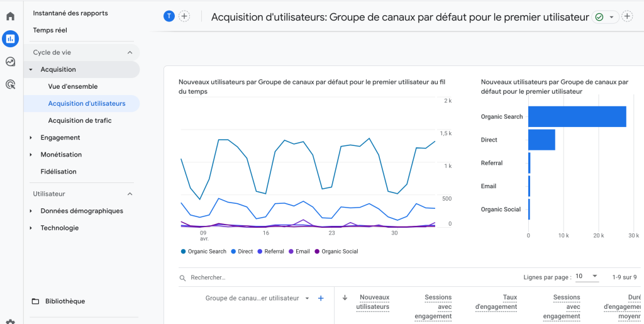
Task: Open the Explore icon in the left rail
Action: click(10, 62)
